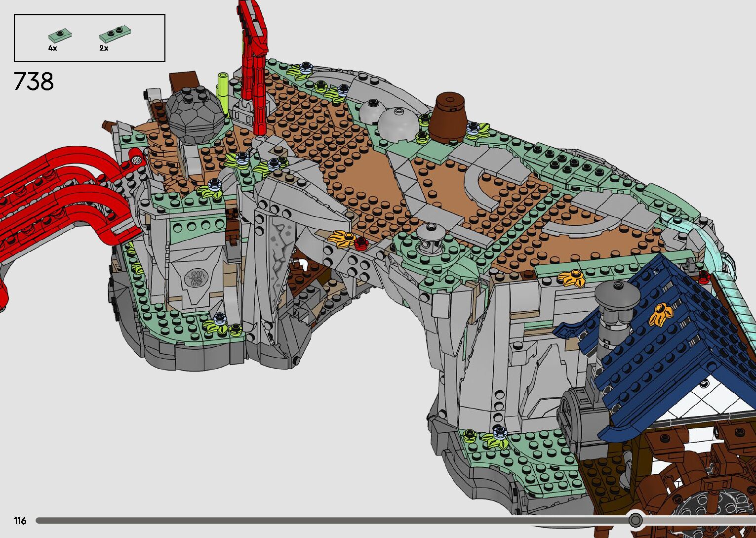Viewport: 756px width, 538px height.
Task: Click the page number 116
Action: click(20, 521)
